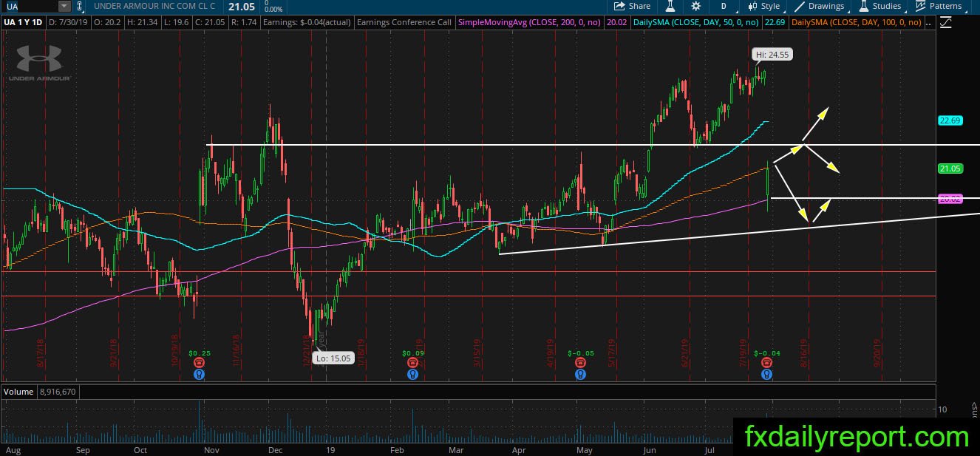
Task: Click the Volume panel label
Action: pyautogui.click(x=18, y=390)
